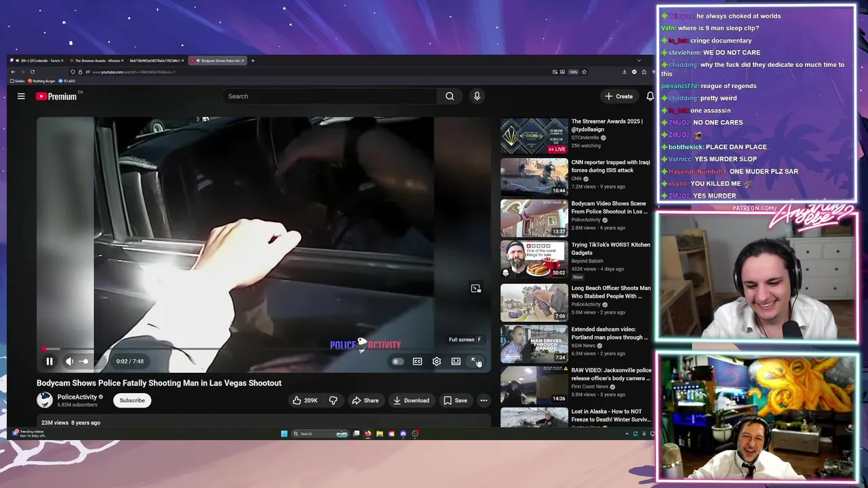This screenshot has width=868, height=488.
Task: Enter full screen mode
Action: [475, 361]
